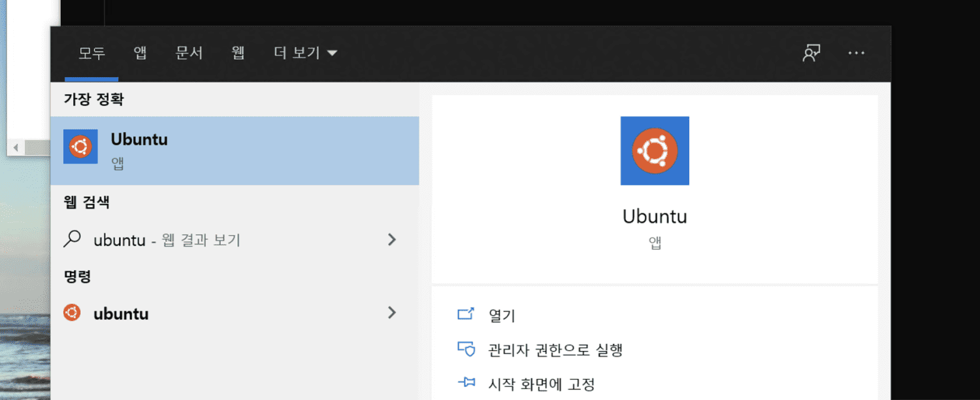Choose 시작 화면에 고정
This screenshot has width=980, height=400.
pyautogui.click(x=542, y=384)
